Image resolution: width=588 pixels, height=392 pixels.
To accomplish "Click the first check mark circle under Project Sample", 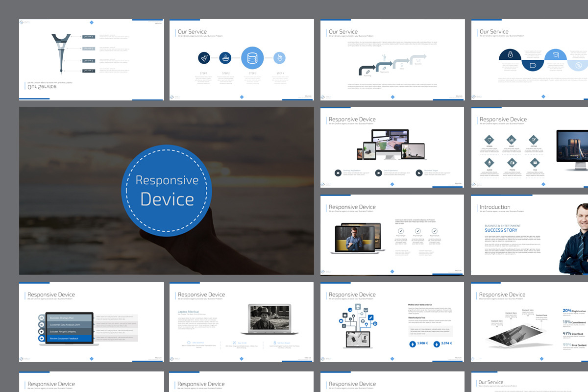I will click(401, 231).
